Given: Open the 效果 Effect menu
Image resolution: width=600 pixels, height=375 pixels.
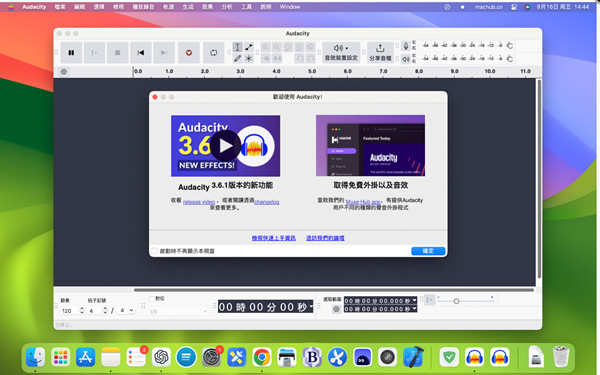Looking at the screenshot, I should tap(207, 7).
